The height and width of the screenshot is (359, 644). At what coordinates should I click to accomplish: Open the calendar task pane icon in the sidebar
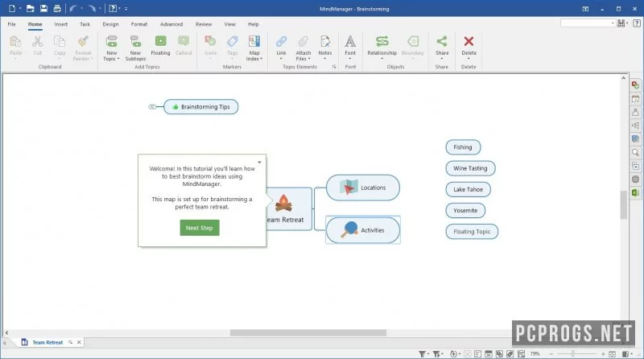click(635, 98)
